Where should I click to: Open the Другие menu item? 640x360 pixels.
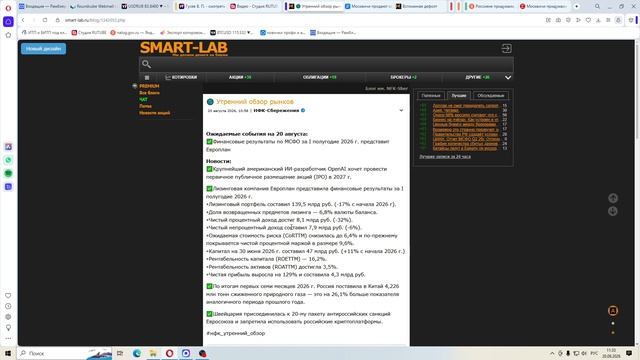tap(477, 77)
